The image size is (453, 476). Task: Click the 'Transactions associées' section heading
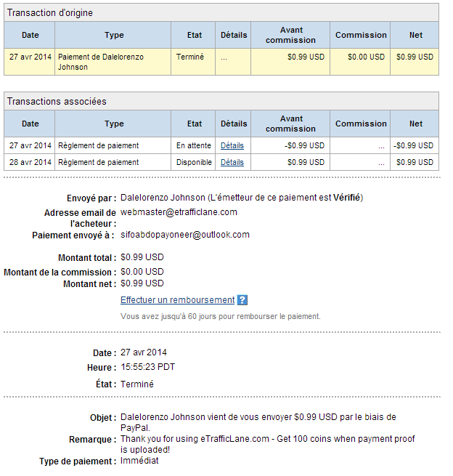(x=57, y=102)
